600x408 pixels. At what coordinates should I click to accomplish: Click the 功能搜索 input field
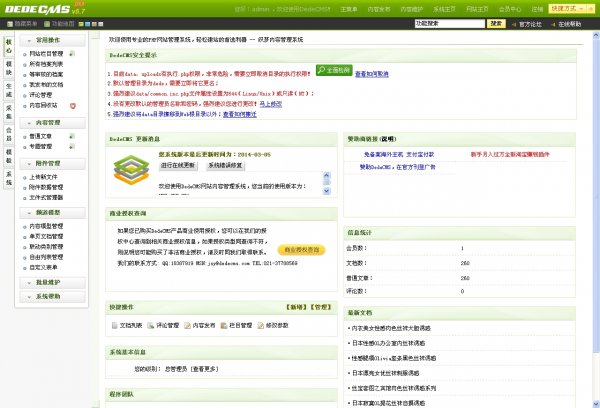[450, 24]
